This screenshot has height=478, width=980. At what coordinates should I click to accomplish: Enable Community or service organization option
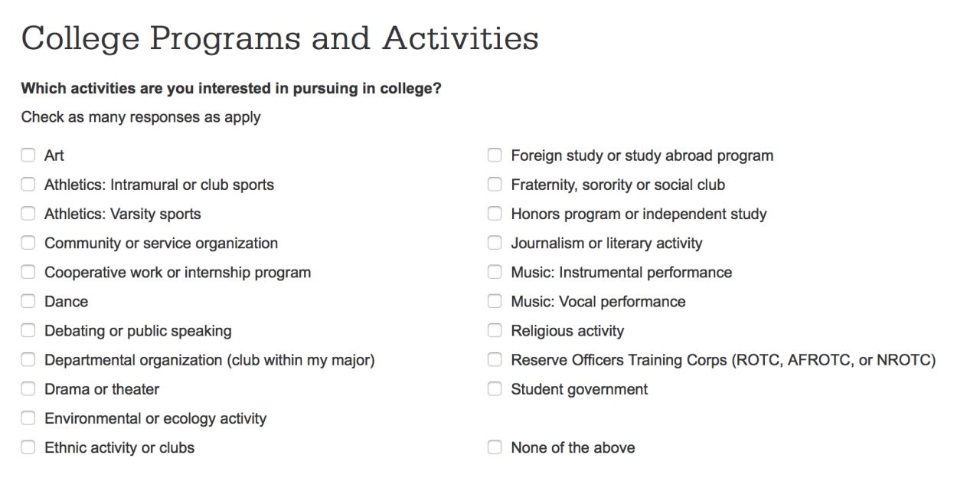[28, 243]
